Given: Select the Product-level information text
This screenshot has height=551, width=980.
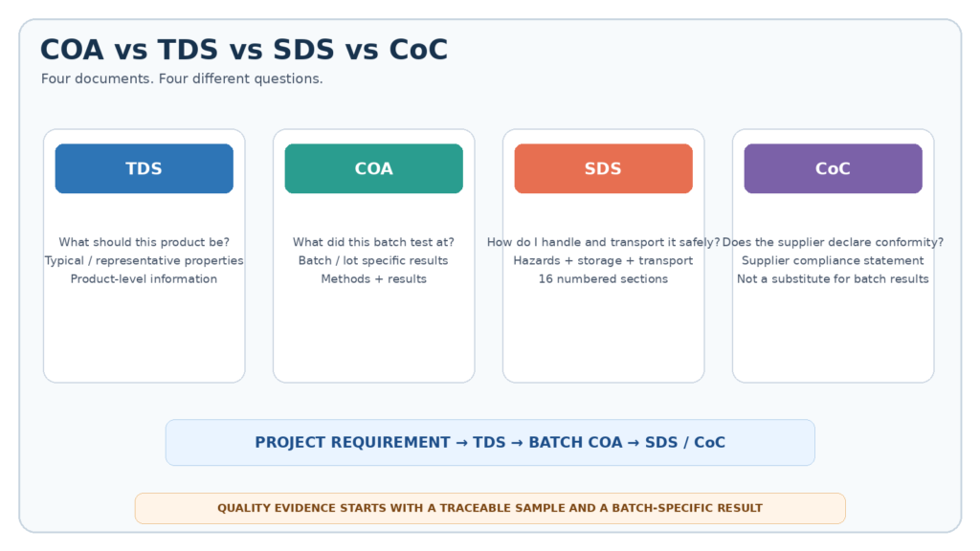Looking at the screenshot, I should pyautogui.click(x=144, y=278).
